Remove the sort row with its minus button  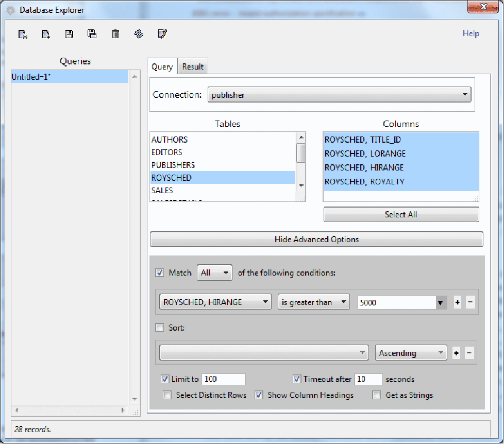coord(469,353)
